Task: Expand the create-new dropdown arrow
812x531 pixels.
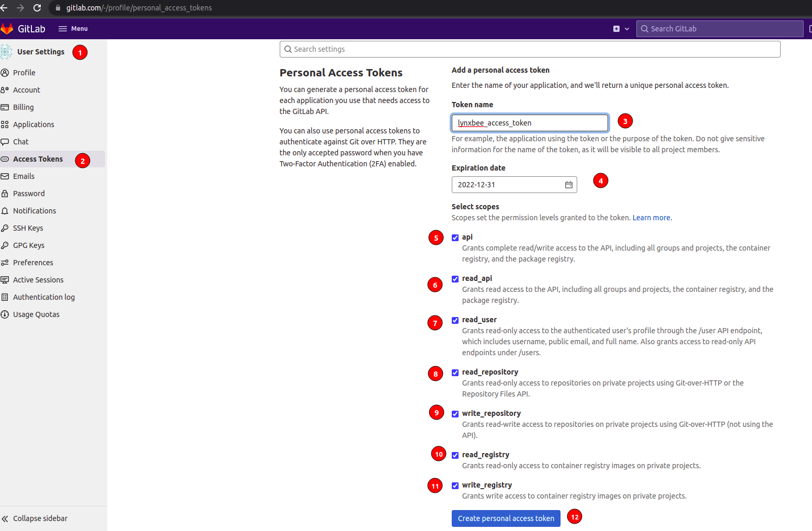Action: click(627, 29)
